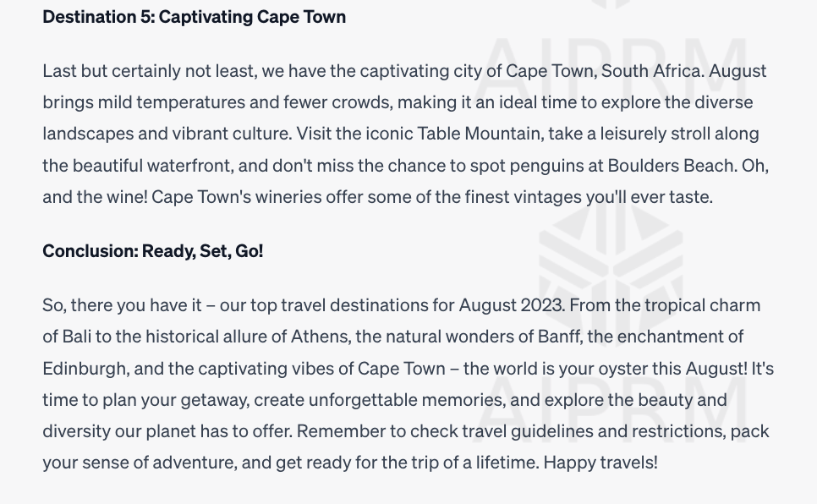
Task: Click the text 'August 2023'
Action: coord(510,305)
